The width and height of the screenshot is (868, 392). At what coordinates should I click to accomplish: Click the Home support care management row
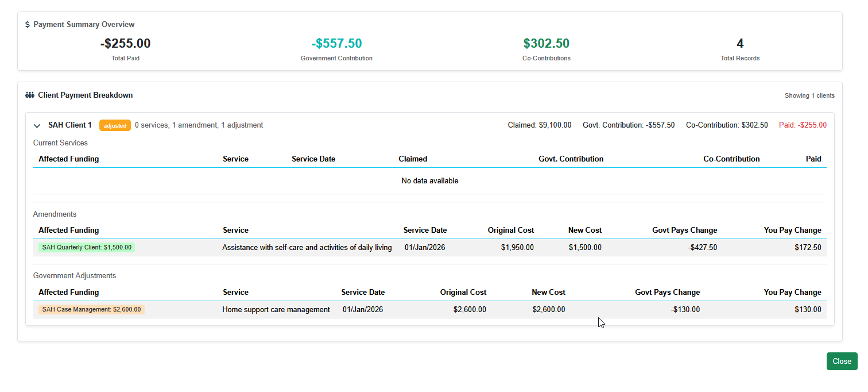point(276,310)
